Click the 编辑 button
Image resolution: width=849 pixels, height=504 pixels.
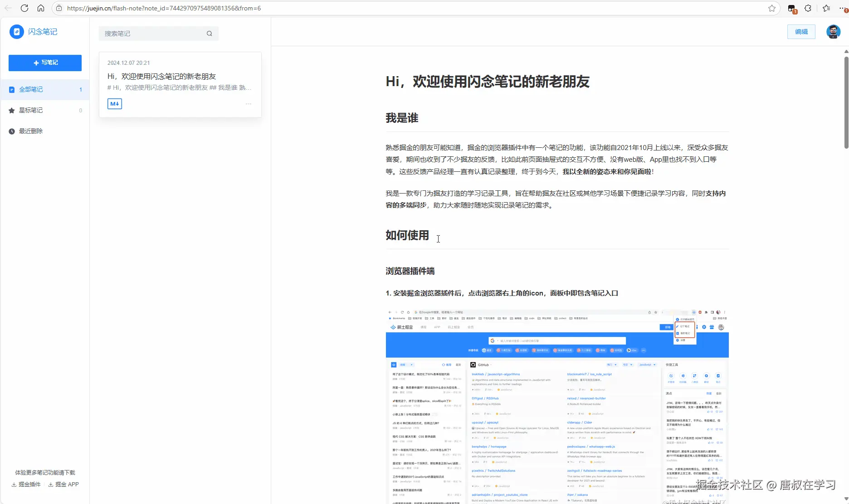coord(801,32)
